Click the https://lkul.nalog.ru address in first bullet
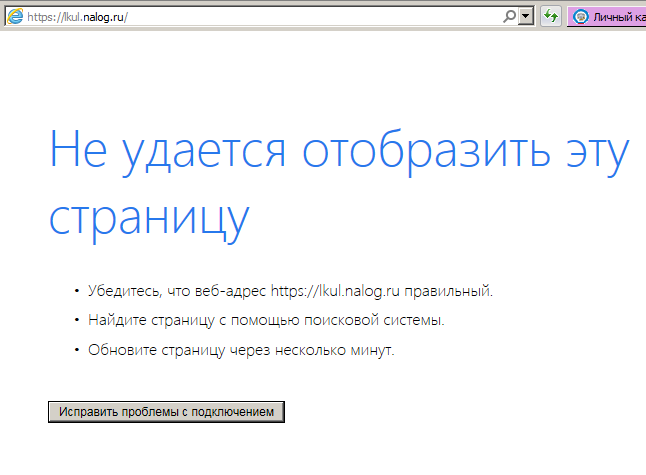This screenshot has height=475, width=646. (335, 291)
